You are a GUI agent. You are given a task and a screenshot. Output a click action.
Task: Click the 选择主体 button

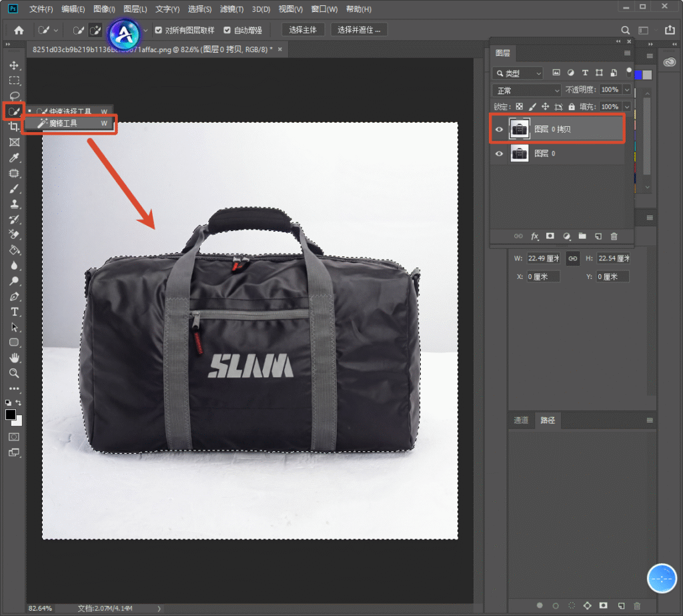pyautogui.click(x=303, y=29)
